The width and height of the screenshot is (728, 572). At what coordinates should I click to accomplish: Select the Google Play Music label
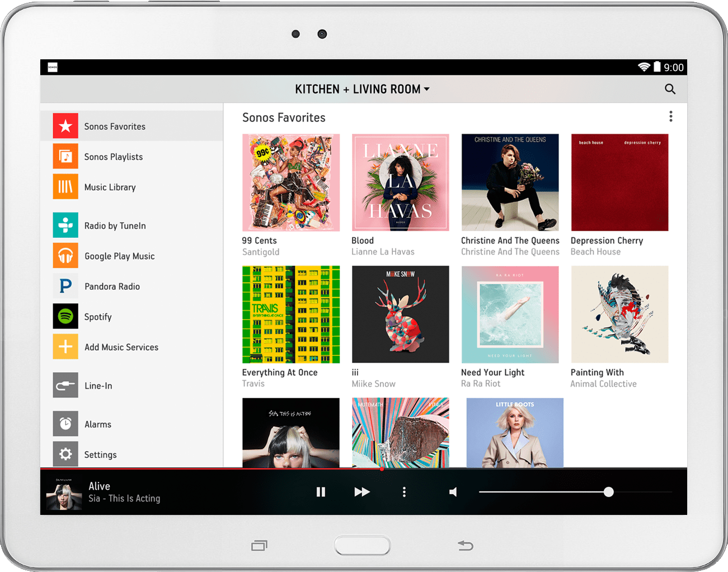(120, 256)
